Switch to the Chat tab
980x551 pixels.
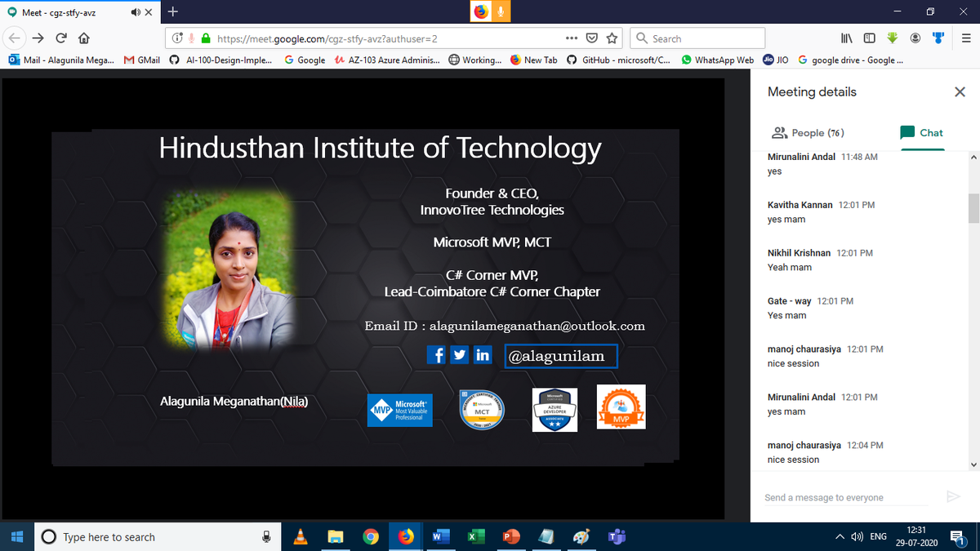921,132
